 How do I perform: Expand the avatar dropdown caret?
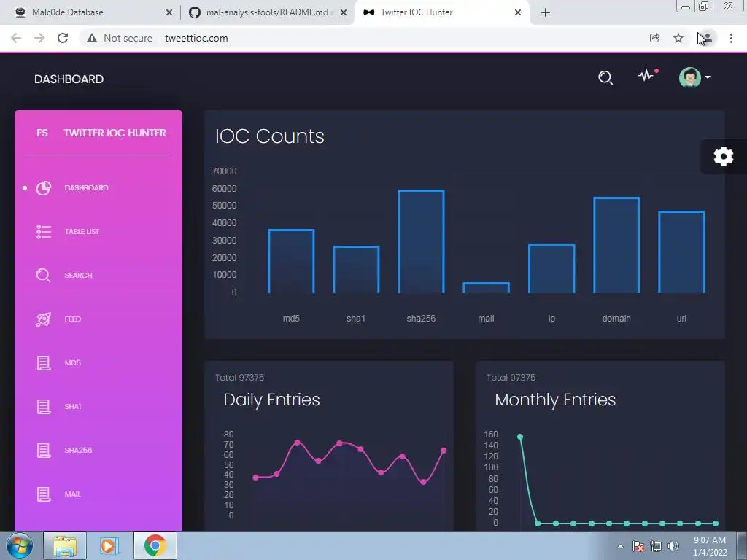coord(708,77)
